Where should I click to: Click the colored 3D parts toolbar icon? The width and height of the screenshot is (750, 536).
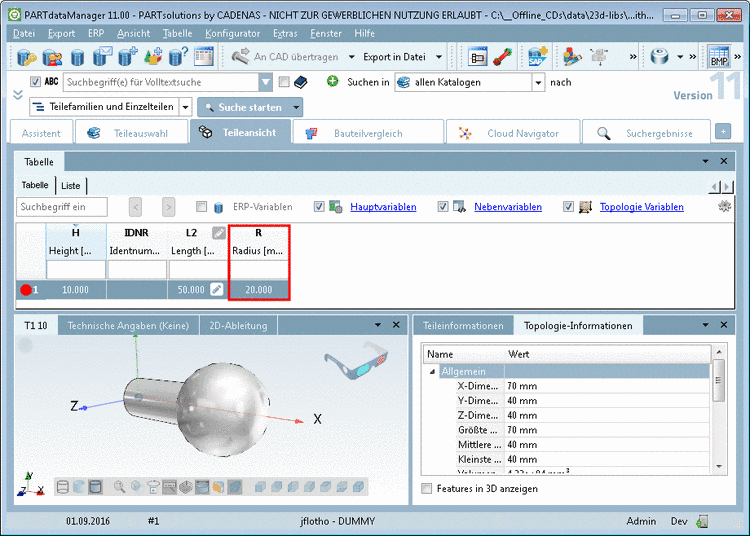(x=572, y=56)
